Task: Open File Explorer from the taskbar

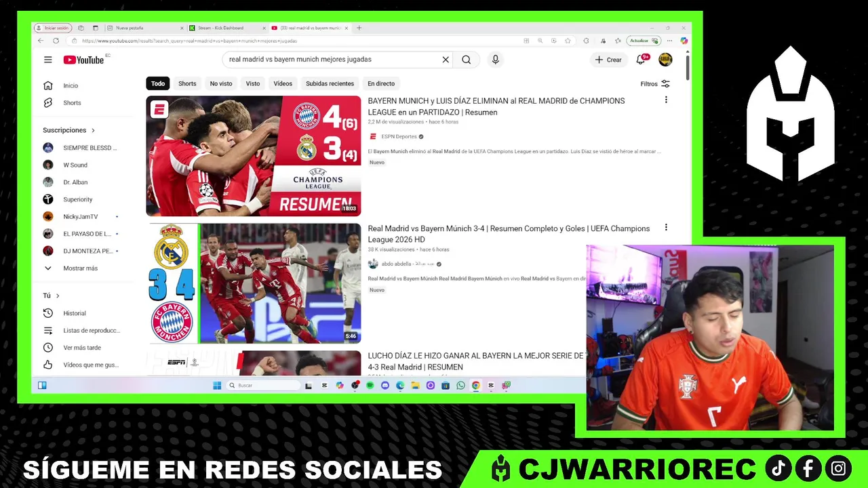Action: pyautogui.click(x=415, y=386)
